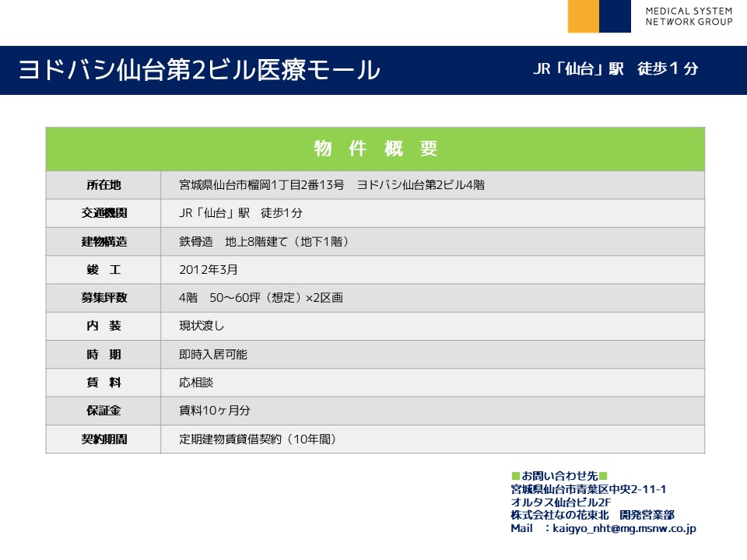This screenshot has width=747, height=560.
Task: Click the green 物件概要 table header
Action: 375,149
